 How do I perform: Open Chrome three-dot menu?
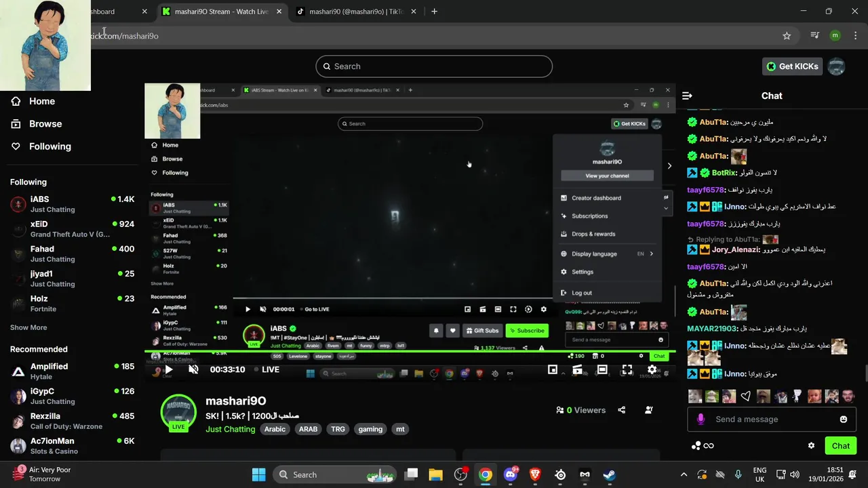click(856, 36)
